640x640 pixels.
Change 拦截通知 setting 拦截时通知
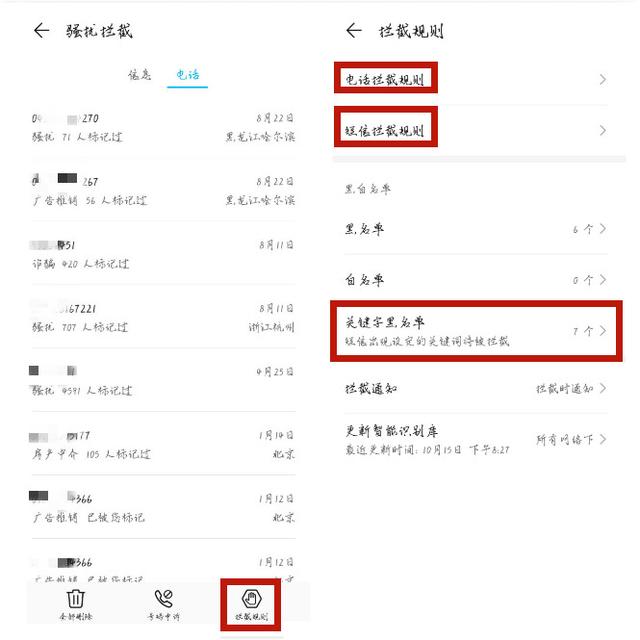[x=475, y=388]
